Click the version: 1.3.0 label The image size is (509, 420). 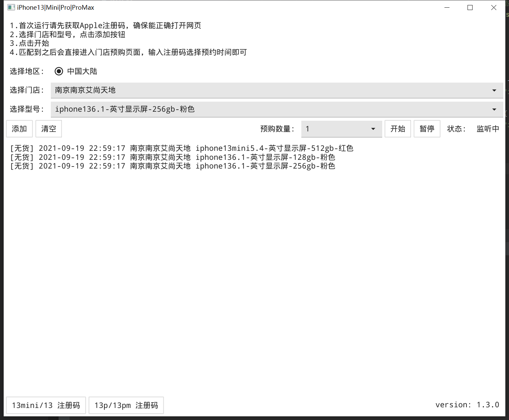(467, 405)
